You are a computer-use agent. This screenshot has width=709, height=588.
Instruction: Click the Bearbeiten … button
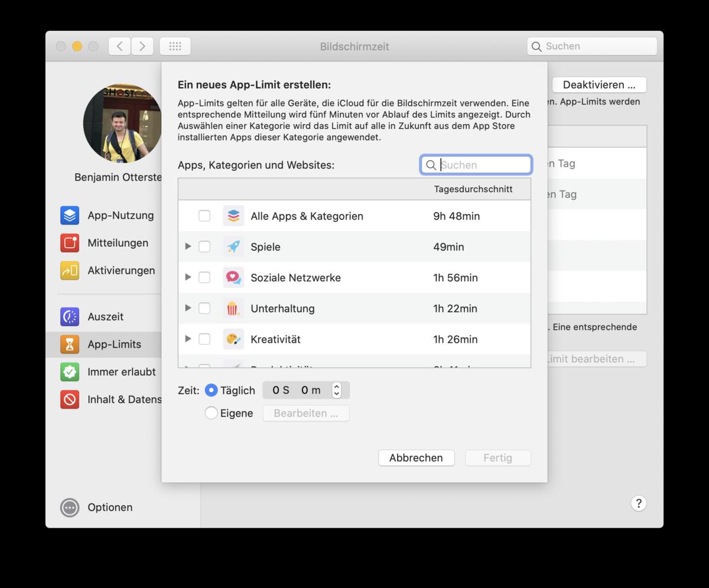[306, 413]
